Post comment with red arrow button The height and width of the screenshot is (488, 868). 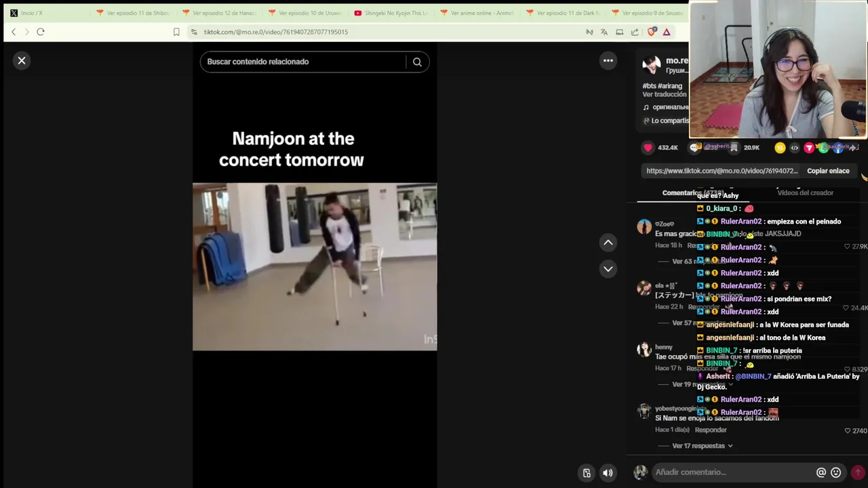857,472
